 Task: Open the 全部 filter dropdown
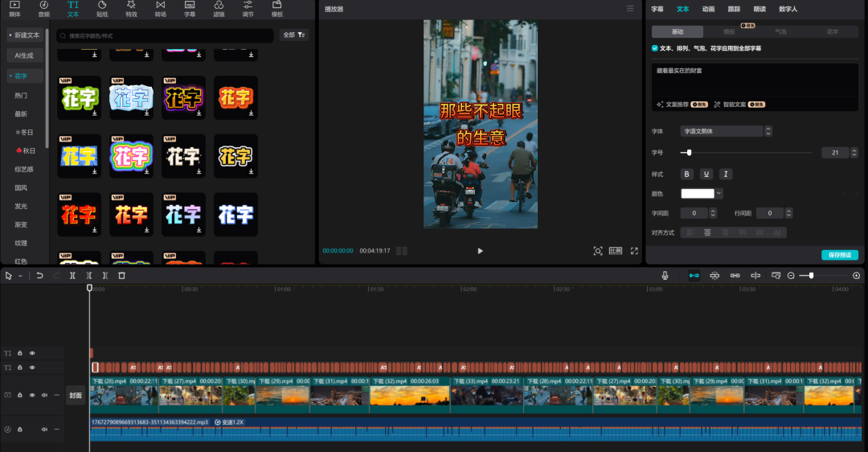[x=293, y=35]
